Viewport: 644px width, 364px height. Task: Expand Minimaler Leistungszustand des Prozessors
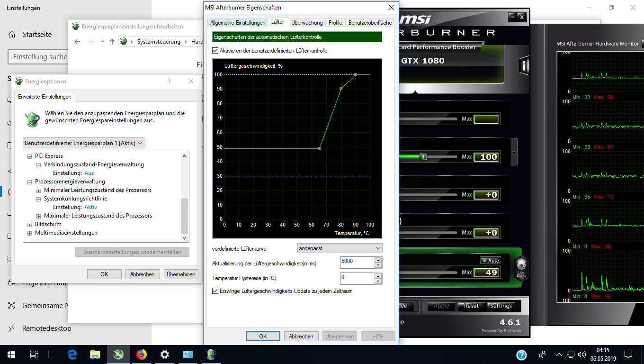pyautogui.click(x=39, y=190)
